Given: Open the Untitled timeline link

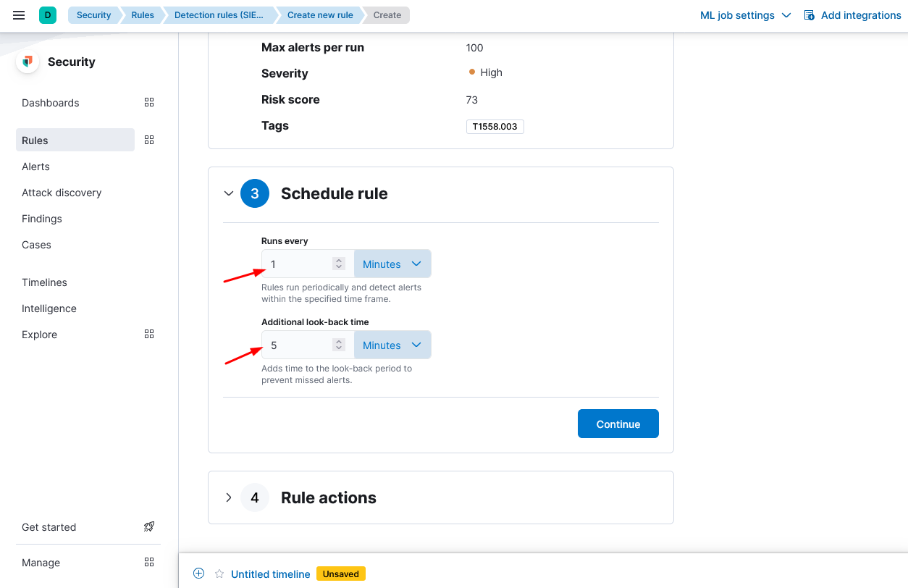Looking at the screenshot, I should [x=271, y=574].
